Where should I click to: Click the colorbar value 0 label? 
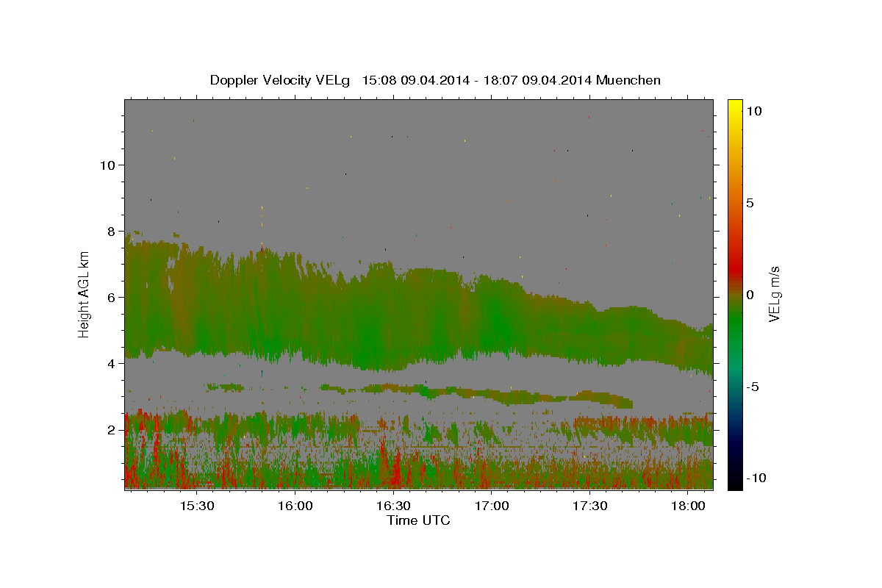(750, 295)
